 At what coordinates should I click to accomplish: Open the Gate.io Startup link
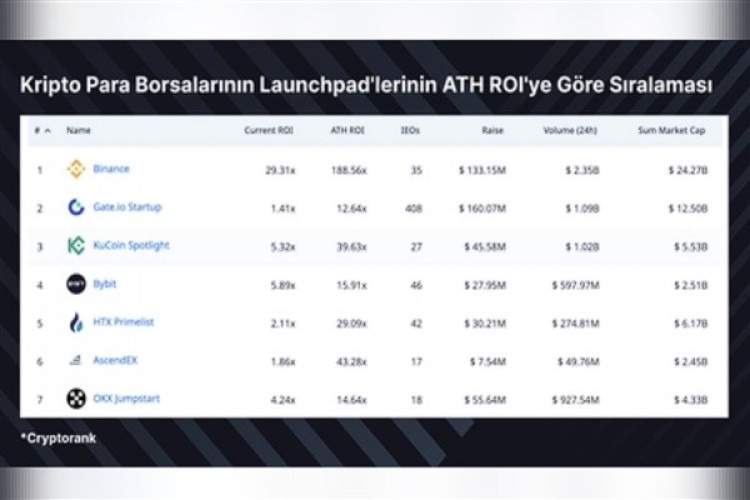[x=127, y=207]
